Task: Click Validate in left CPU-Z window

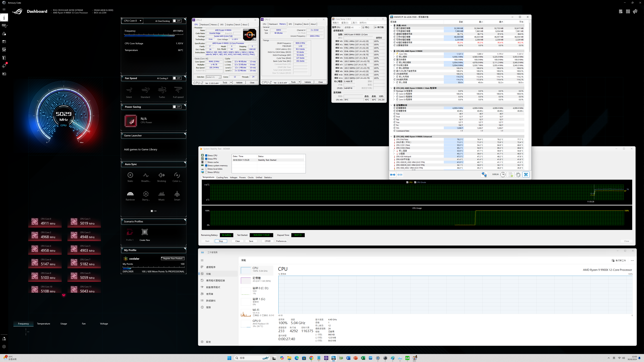Action: [x=239, y=82]
